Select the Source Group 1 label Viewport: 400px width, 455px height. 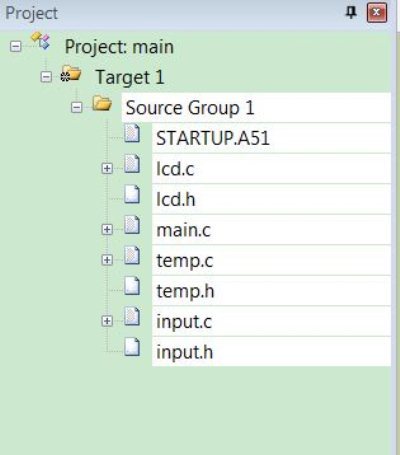190,108
